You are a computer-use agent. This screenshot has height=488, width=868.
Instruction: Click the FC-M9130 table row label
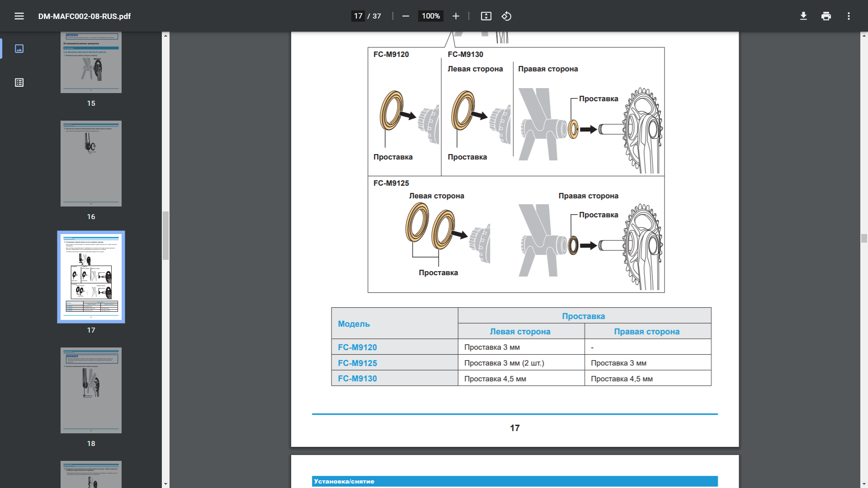coord(357,379)
